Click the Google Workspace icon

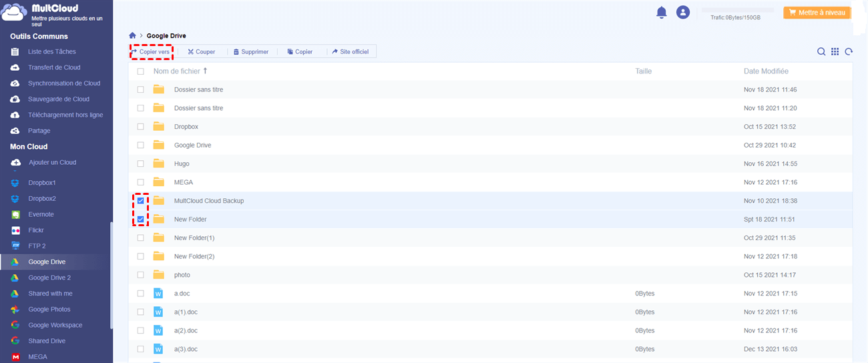point(15,325)
